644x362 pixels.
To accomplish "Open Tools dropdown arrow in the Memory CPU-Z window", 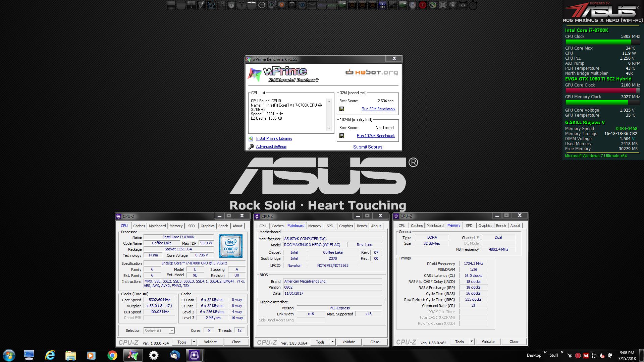I will 472,342.
